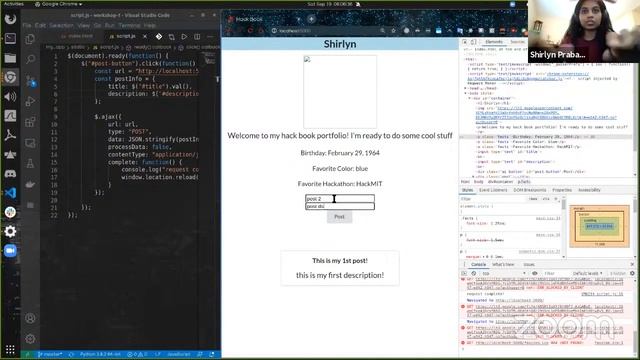Image resolution: width=640 pixels, height=360 pixels.
Task: Open Remote Explorer in VS Code activity bar
Action: pyautogui.click(x=30, y=143)
